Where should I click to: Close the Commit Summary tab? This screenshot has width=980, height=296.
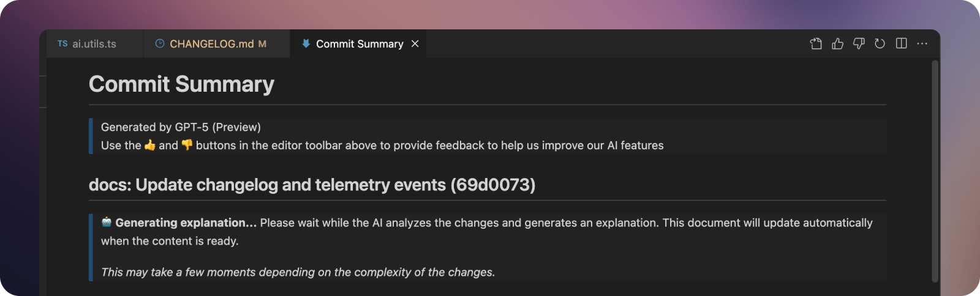(415, 44)
